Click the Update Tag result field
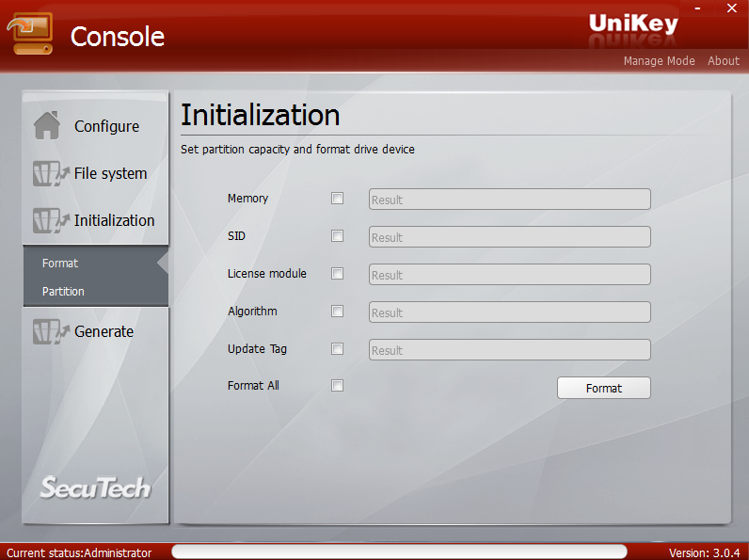This screenshot has width=749, height=560. pyautogui.click(x=510, y=350)
